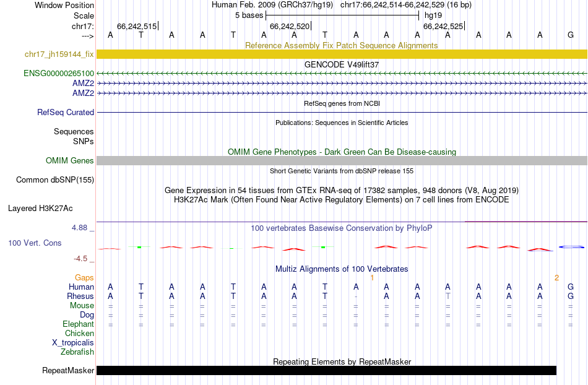
Task: Click the orange Gaps row label
Action: click(84, 278)
